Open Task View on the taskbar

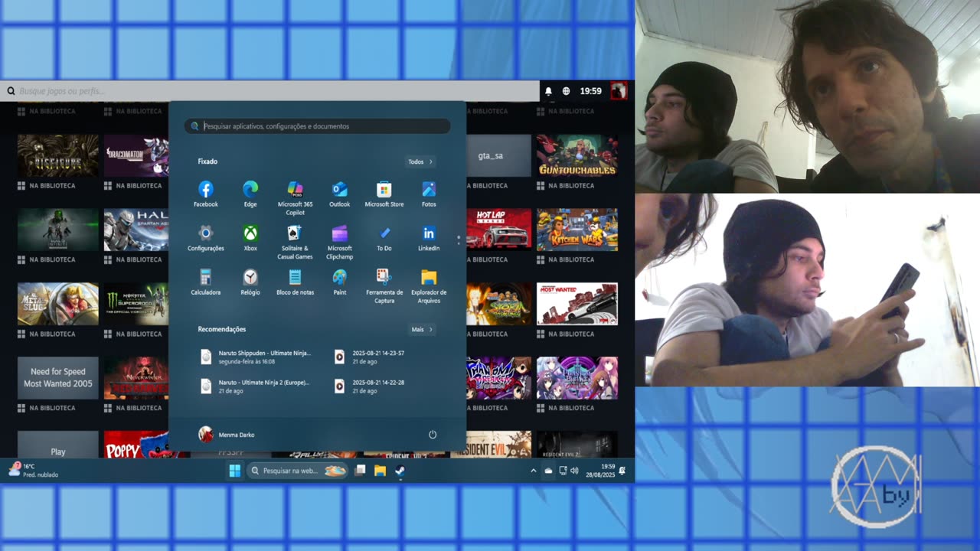click(360, 471)
